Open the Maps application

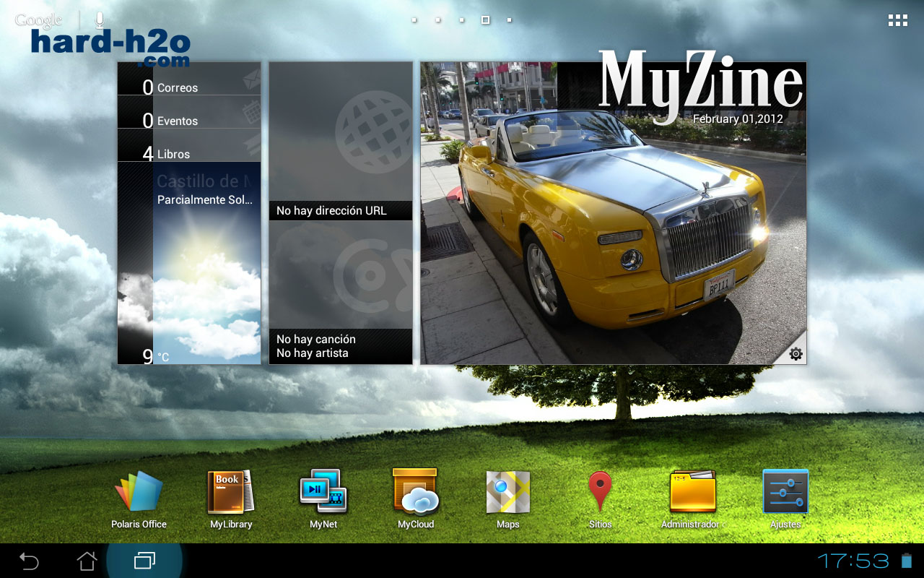(508, 499)
